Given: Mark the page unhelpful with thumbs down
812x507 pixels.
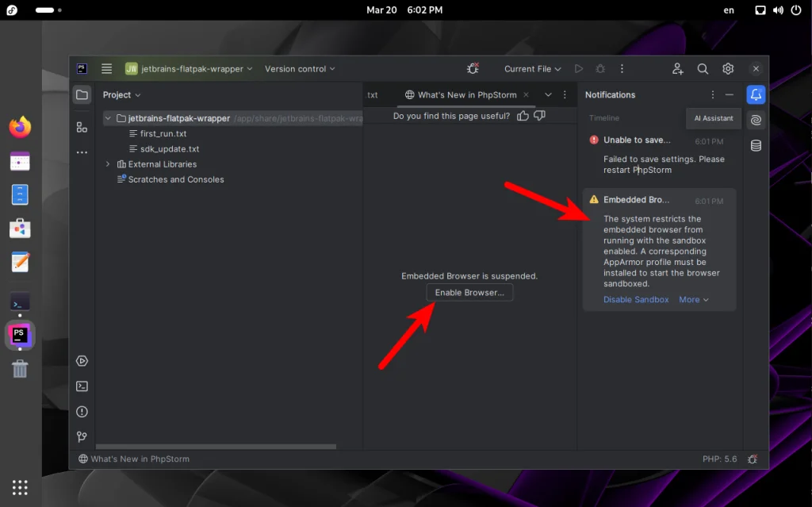Looking at the screenshot, I should point(540,115).
